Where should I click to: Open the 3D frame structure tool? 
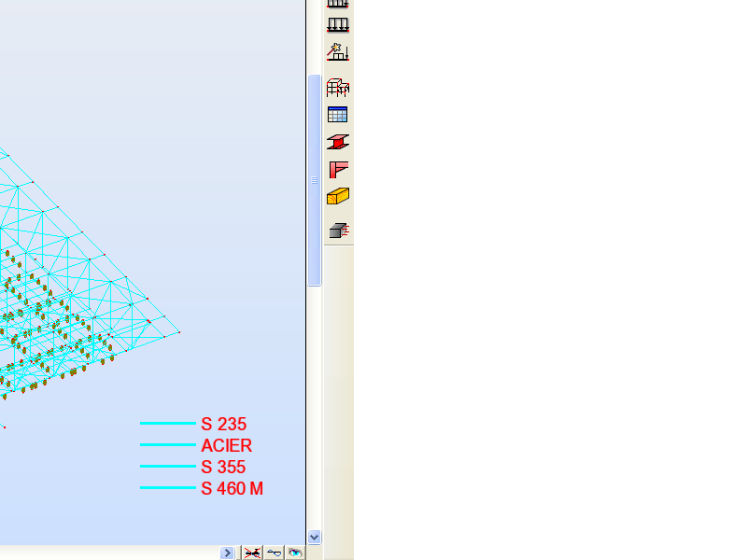tap(338, 88)
